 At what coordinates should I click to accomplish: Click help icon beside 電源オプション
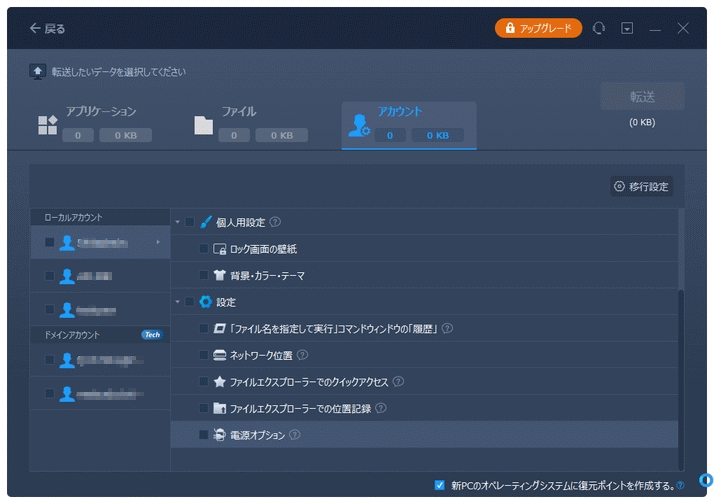(x=295, y=435)
